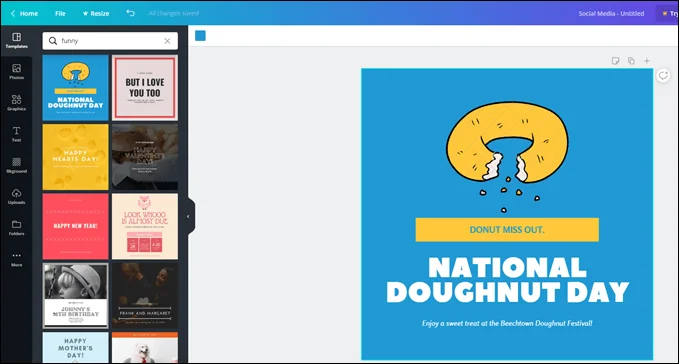
Task: Open the Photos sidebar tab
Action: [x=16, y=71]
